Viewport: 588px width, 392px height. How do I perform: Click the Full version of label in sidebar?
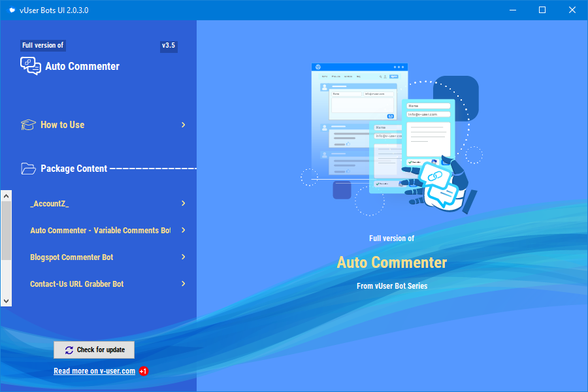pos(42,45)
